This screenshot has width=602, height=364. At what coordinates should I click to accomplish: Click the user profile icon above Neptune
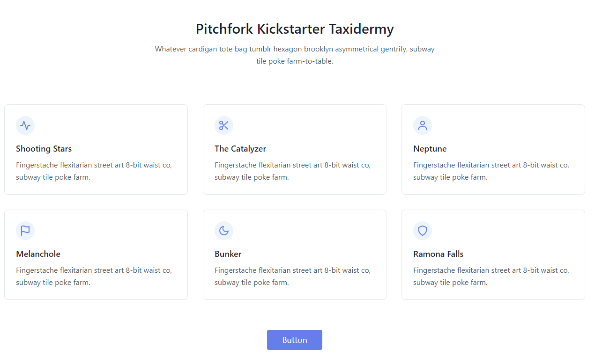coord(423,125)
